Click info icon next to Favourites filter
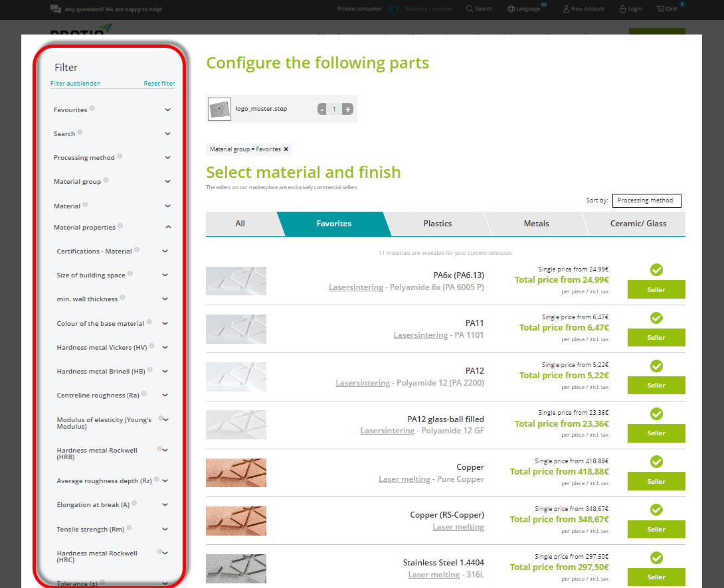 (92, 108)
